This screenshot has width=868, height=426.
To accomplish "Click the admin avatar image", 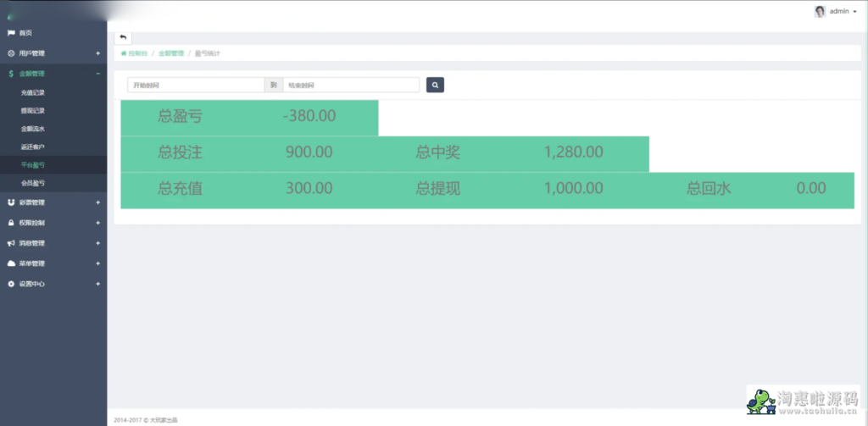I will (820, 12).
